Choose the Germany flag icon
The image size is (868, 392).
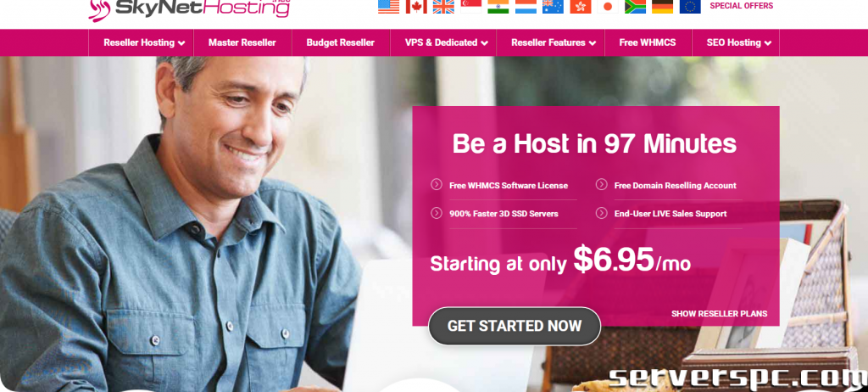663,6
